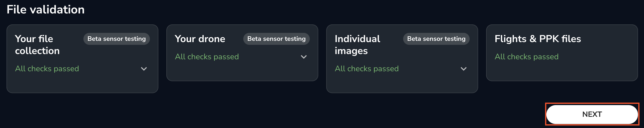Click the NEXT button
This screenshot has height=128, width=644.
[592, 114]
